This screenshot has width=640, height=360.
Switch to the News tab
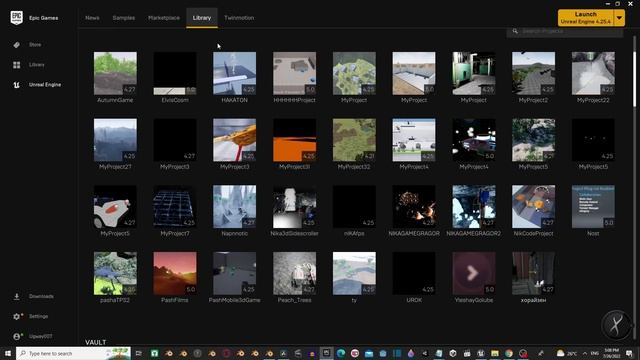coord(92,18)
